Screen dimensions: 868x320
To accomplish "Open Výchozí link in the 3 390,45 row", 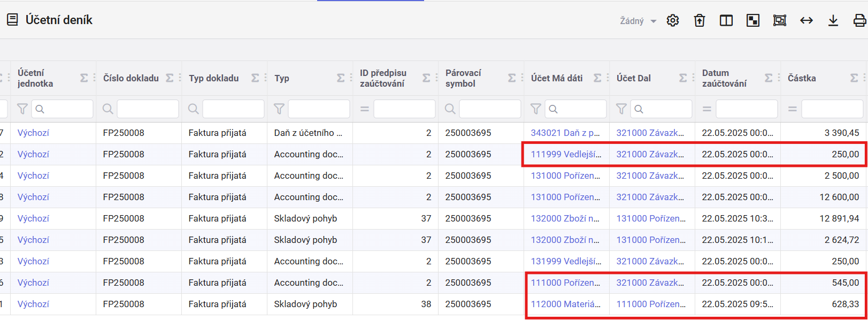I will click(x=33, y=133).
